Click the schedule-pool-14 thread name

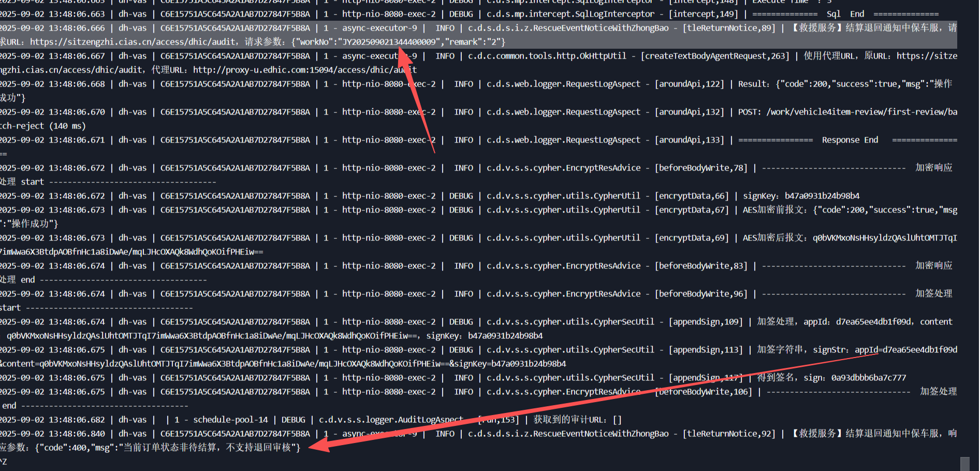[x=230, y=420]
